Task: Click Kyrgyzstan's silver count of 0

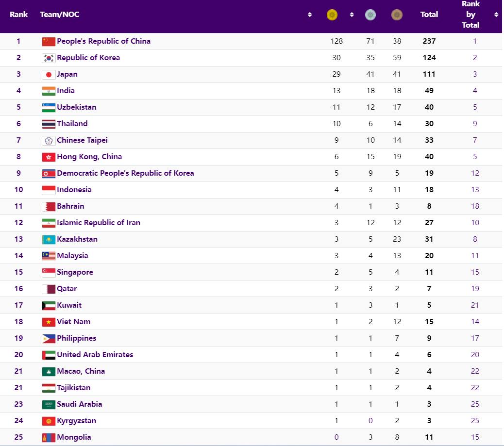Action: [370, 421]
